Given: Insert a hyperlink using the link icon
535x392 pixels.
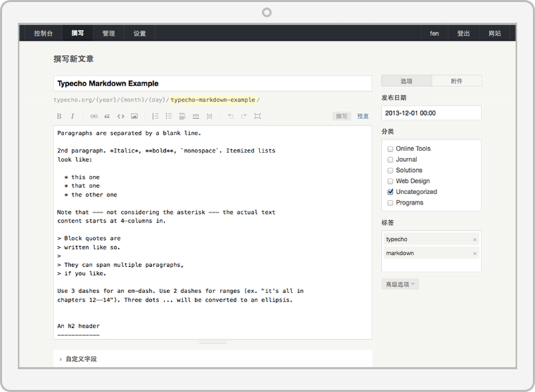Looking at the screenshot, I should [94, 116].
